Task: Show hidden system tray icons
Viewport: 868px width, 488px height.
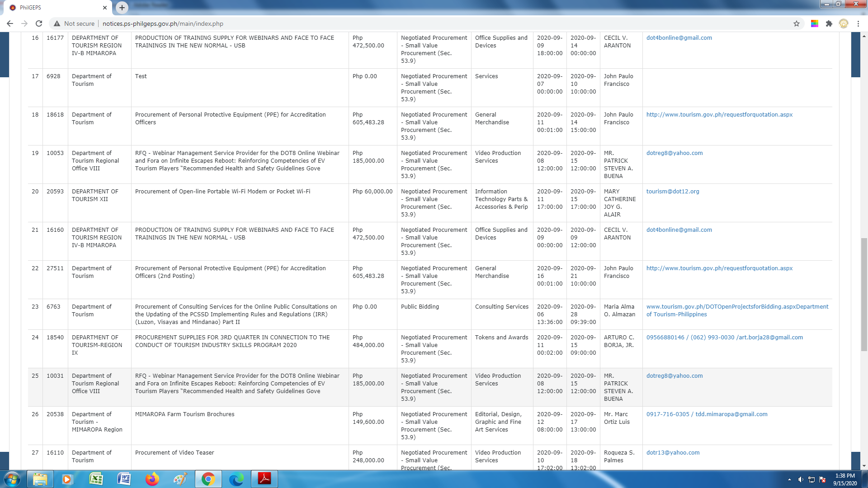Action: click(789, 479)
